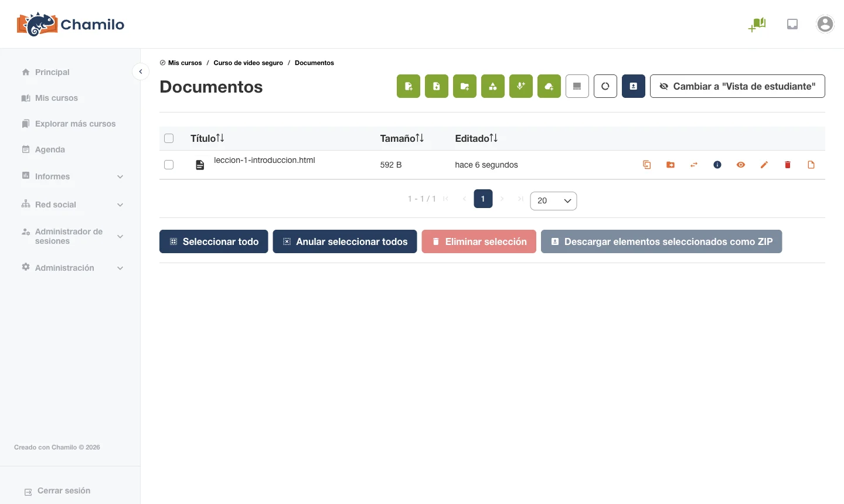The image size is (844, 504).
Task: Toggle visibility of leccion-1-introduccion.html with the eye icon
Action: (x=741, y=165)
